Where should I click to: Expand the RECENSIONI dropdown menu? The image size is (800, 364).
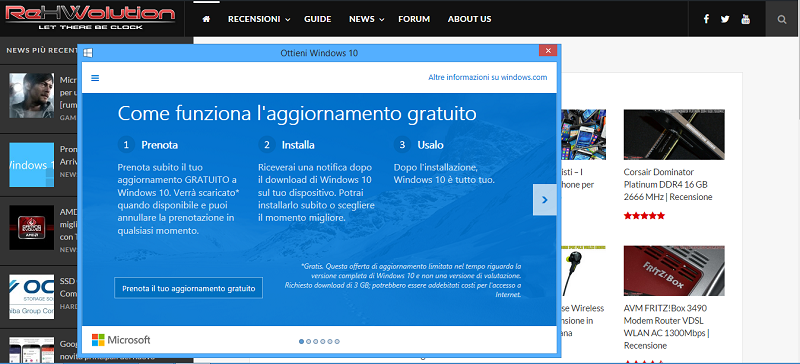(x=259, y=19)
